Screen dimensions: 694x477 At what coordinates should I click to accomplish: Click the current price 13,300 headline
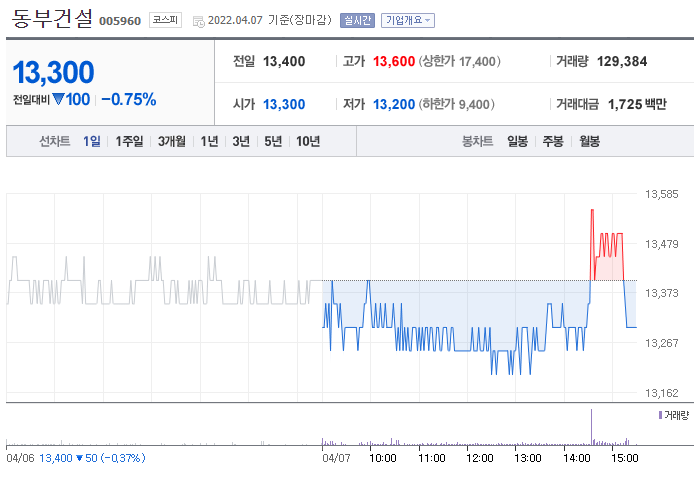pos(54,72)
